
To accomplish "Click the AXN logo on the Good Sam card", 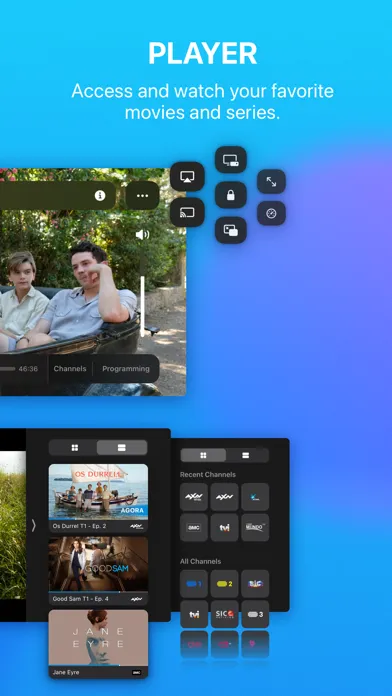I will tap(136, 599).
